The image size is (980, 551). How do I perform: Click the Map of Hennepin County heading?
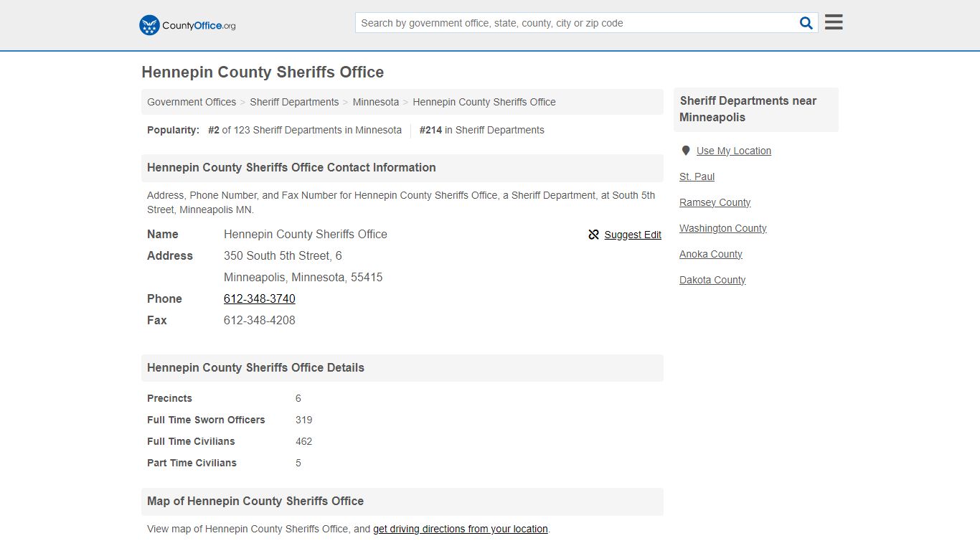click(255, 501)
